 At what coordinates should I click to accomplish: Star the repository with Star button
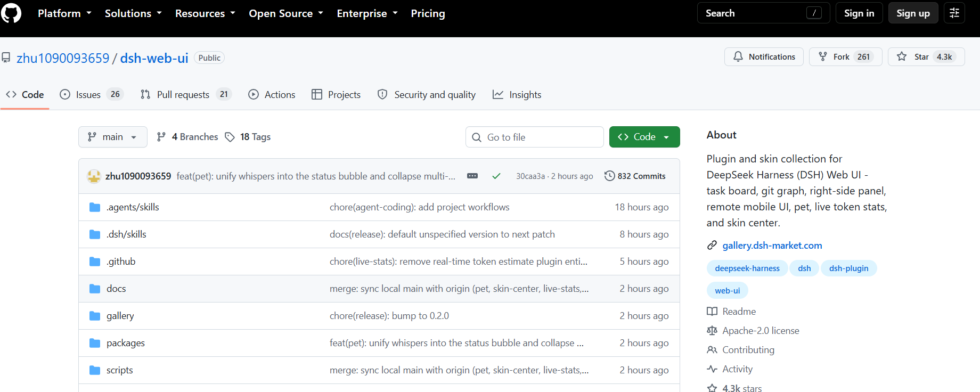tap(926, 56)
